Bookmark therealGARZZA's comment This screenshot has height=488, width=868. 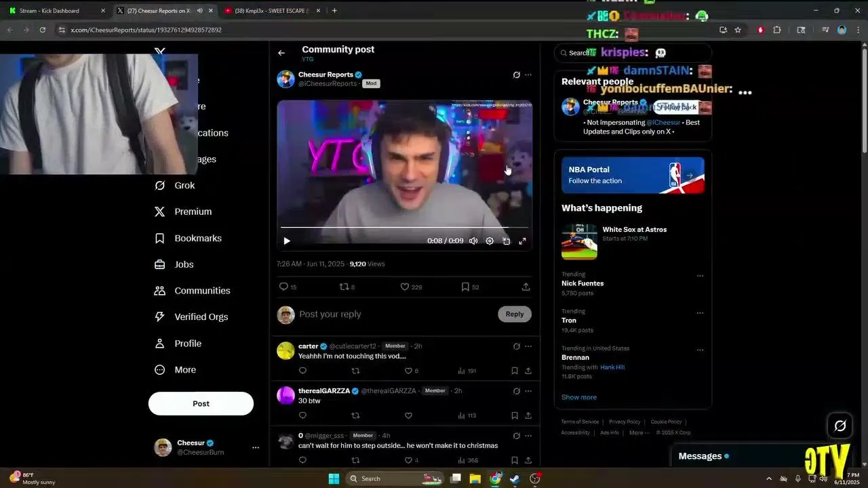coord(514,415)
